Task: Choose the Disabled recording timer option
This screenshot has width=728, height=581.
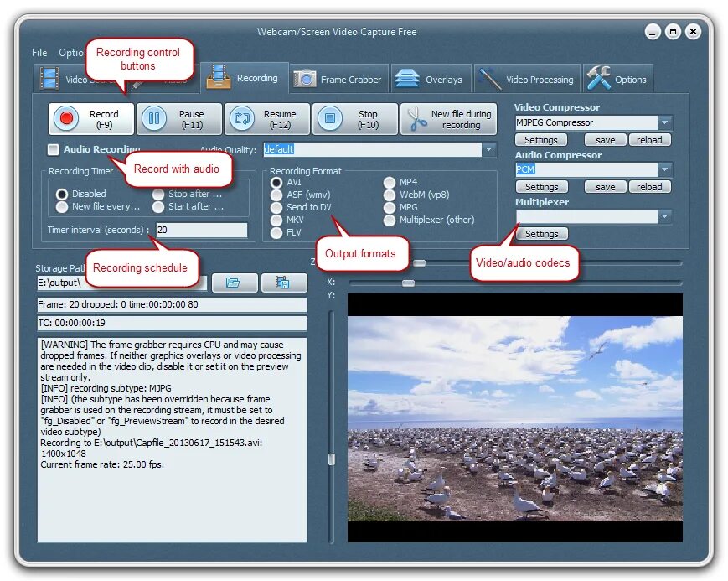Action: (62, 194)
